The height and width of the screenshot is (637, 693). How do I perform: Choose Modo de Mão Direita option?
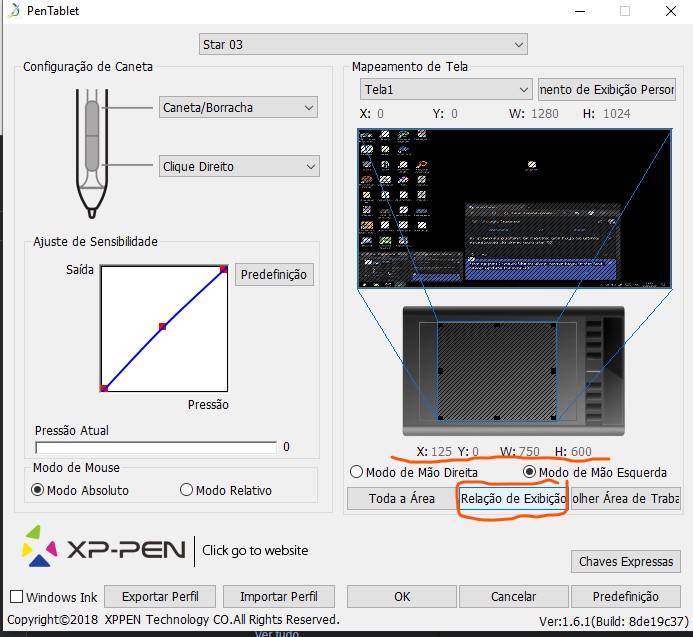point(356,471)
